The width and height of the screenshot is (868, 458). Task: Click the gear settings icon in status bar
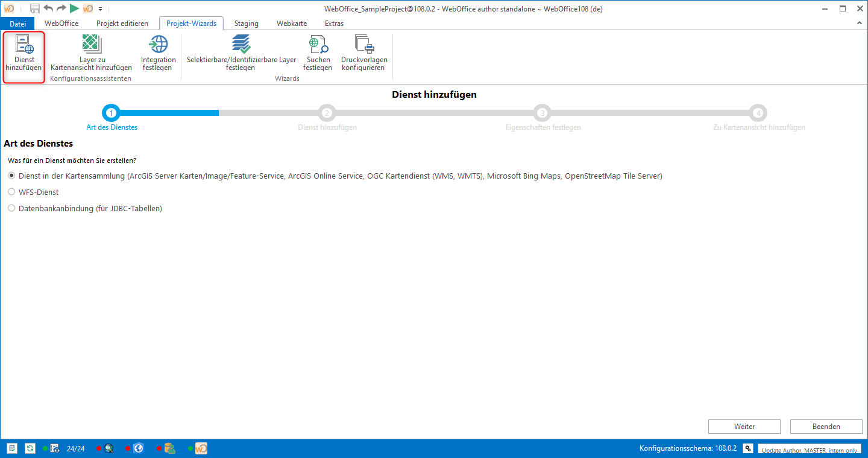click(x=747, y=448)
